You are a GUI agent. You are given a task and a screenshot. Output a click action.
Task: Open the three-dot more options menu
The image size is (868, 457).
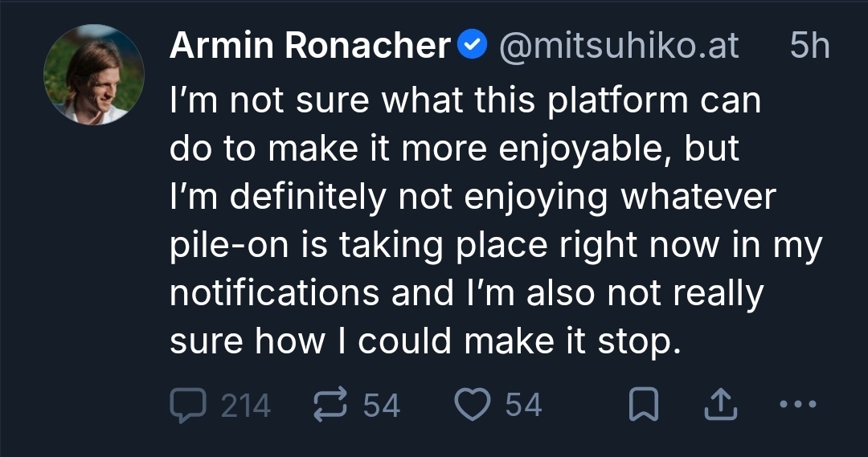(798, 405)
